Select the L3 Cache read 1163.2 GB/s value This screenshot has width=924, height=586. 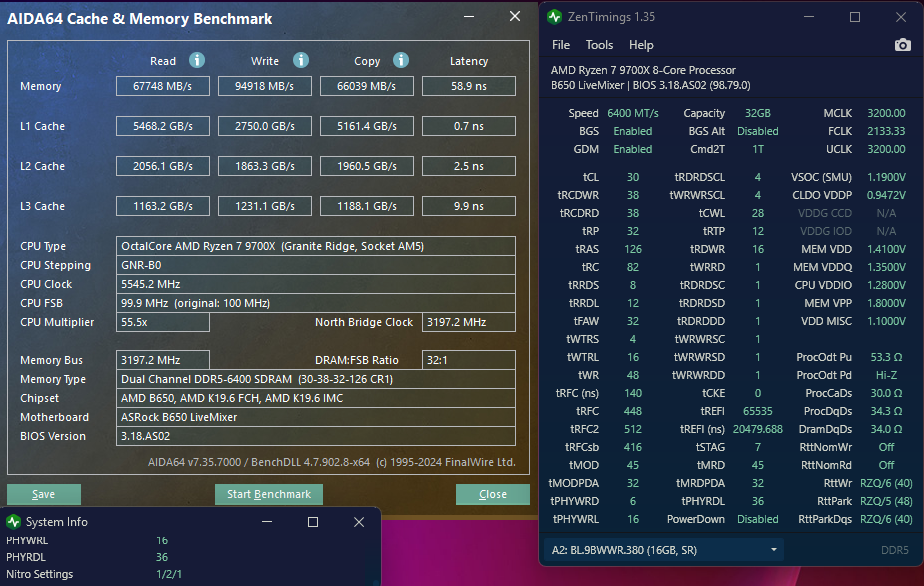click(163, 206)
